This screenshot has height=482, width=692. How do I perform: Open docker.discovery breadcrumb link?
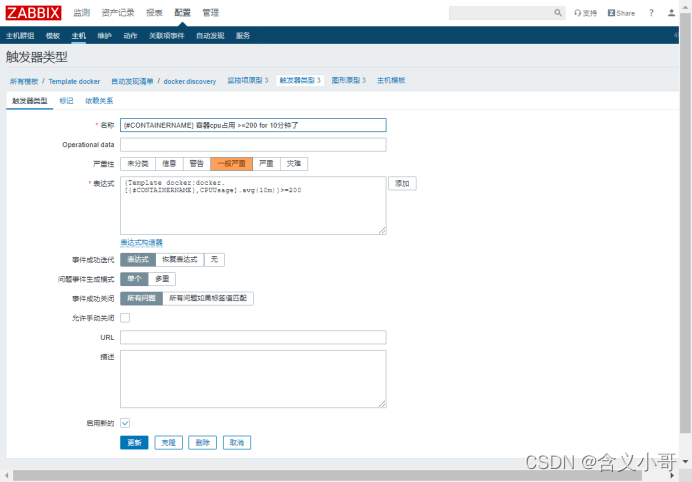pyautogui.click(x=190, y=81)
